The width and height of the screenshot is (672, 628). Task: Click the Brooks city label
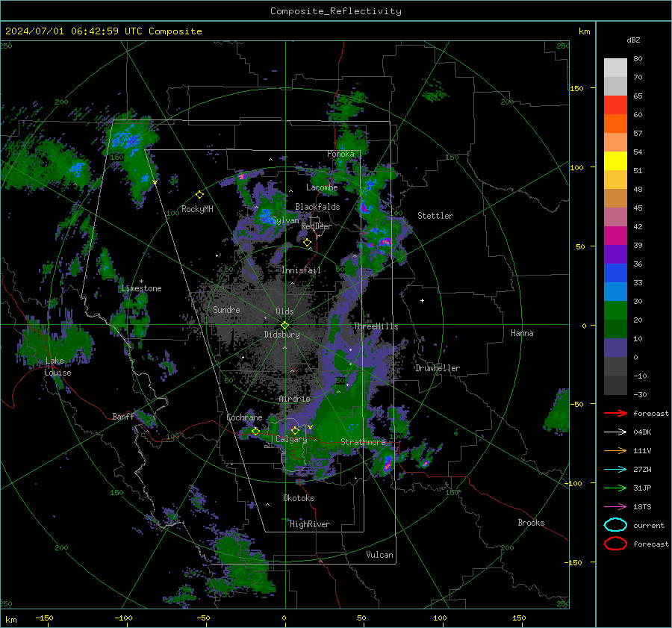(x=531, y=523)
